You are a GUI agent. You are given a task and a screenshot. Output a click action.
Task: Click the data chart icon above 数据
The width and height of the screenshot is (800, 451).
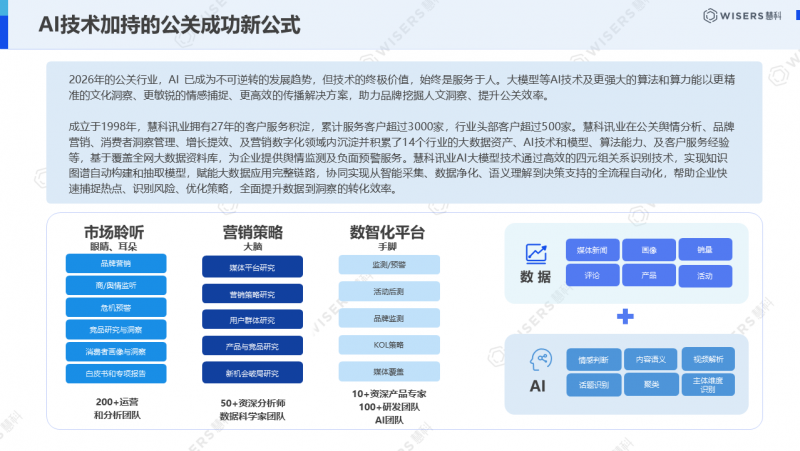(535, 254)
